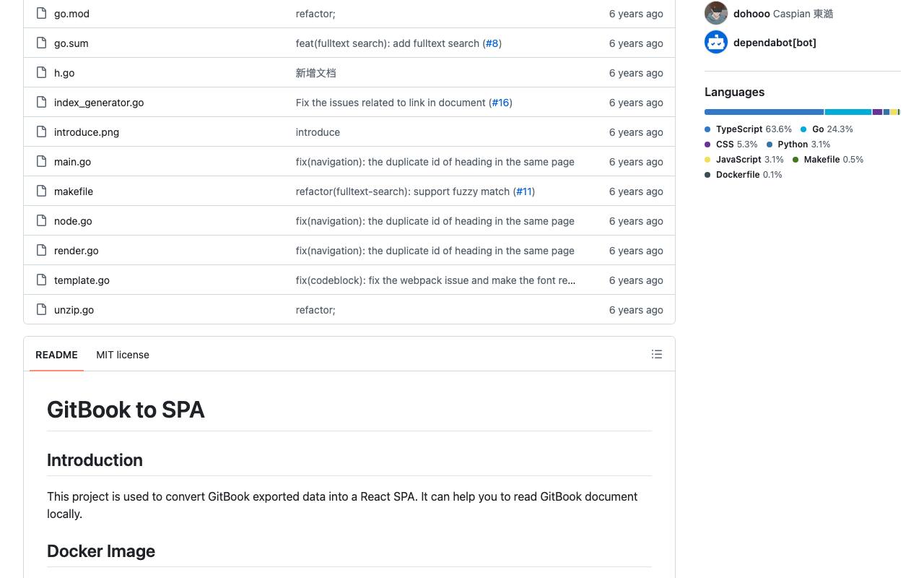Open the index_generator.go file
Screen dimensions: 924x578
pyautogui.click(x=99, y=103)
